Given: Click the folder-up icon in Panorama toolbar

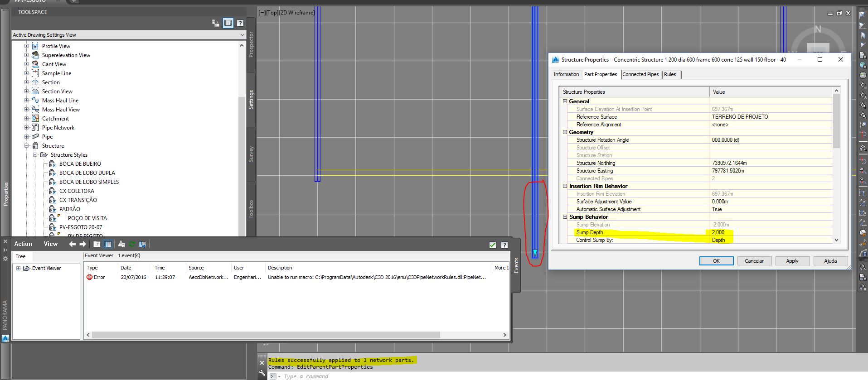Looking at the screenshot, I should 97,244.
